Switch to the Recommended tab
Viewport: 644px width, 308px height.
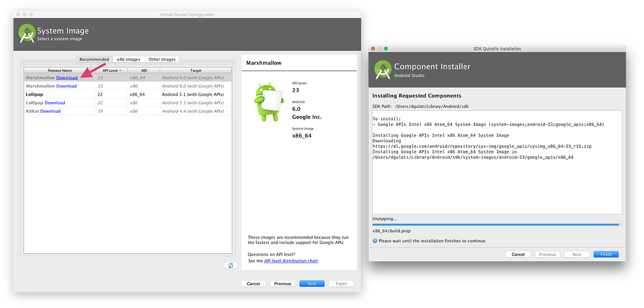coord(94,59)
